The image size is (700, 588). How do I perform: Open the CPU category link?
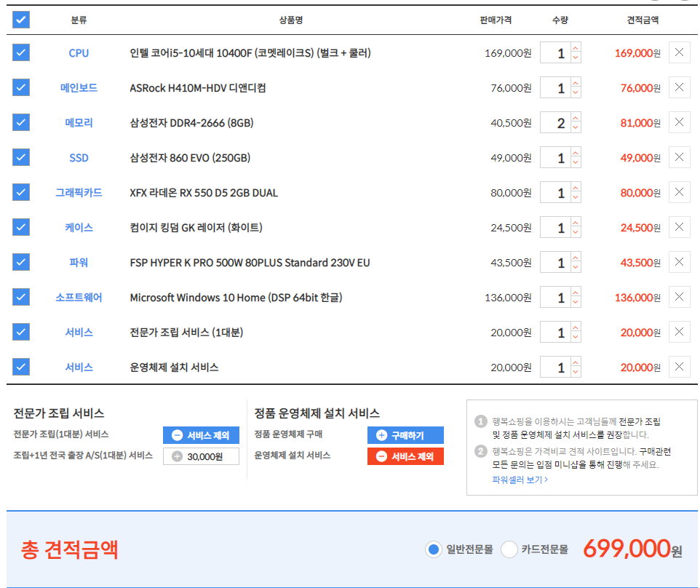coord(79,53)
